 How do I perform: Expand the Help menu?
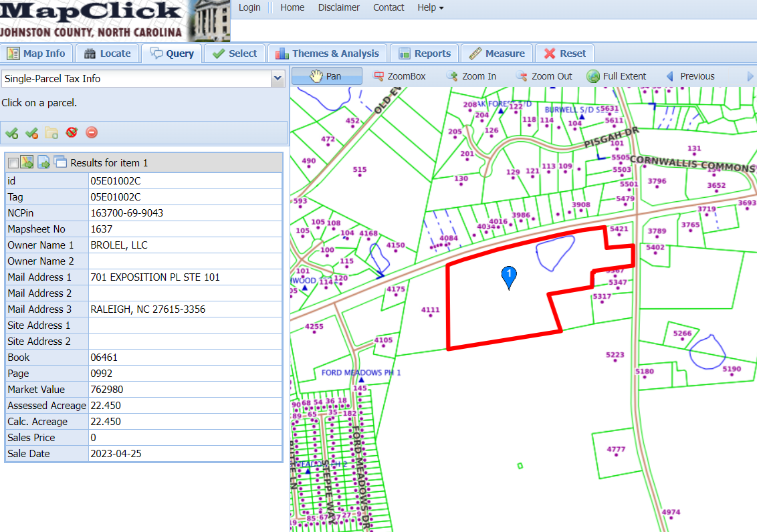click(x=430, y=7)
